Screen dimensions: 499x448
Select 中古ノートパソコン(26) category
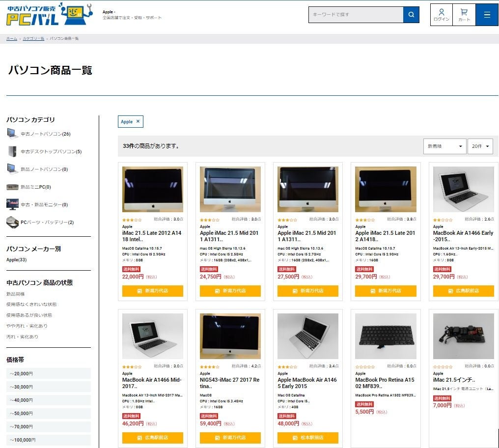[46, 134]
